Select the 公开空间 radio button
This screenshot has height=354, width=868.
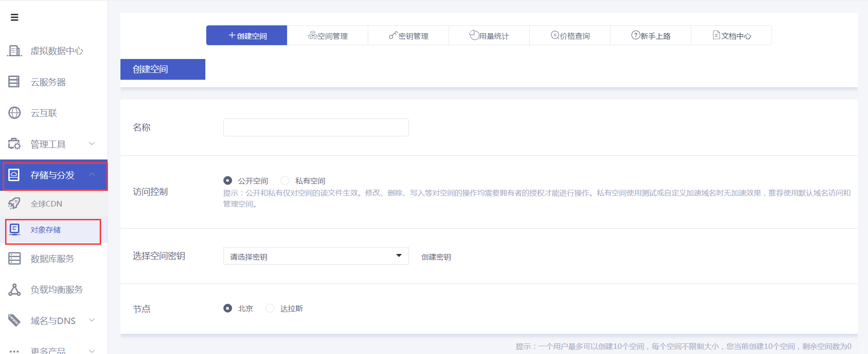point(227,180)
